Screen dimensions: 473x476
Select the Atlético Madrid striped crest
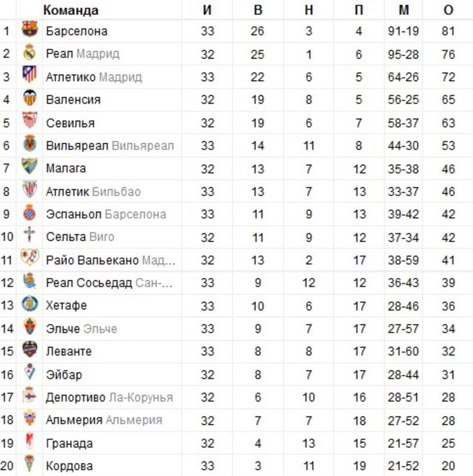30,75
